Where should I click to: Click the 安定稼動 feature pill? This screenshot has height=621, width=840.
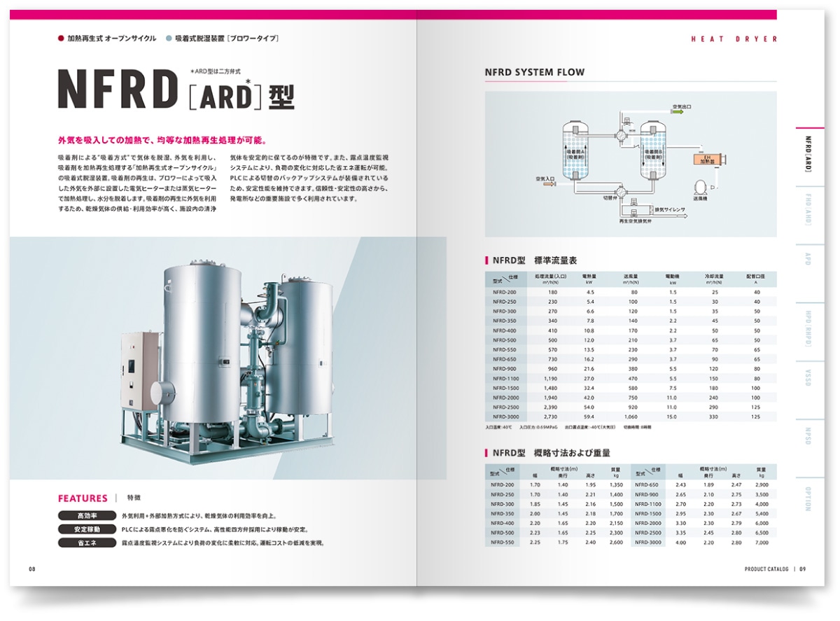coord(86,529)
